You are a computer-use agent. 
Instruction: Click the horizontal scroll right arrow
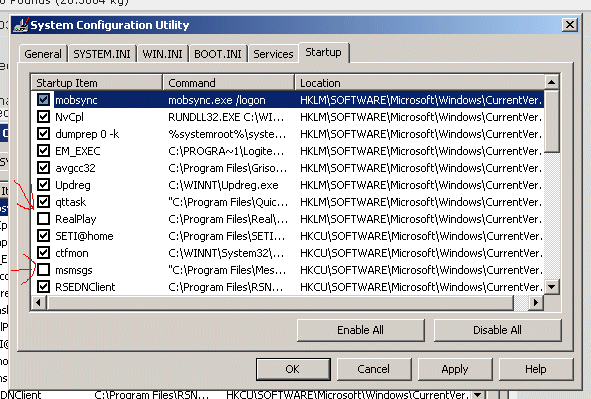536,303
